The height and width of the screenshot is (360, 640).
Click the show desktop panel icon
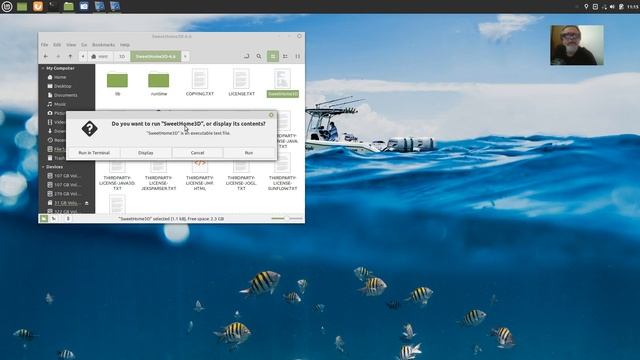coord(22,6)
